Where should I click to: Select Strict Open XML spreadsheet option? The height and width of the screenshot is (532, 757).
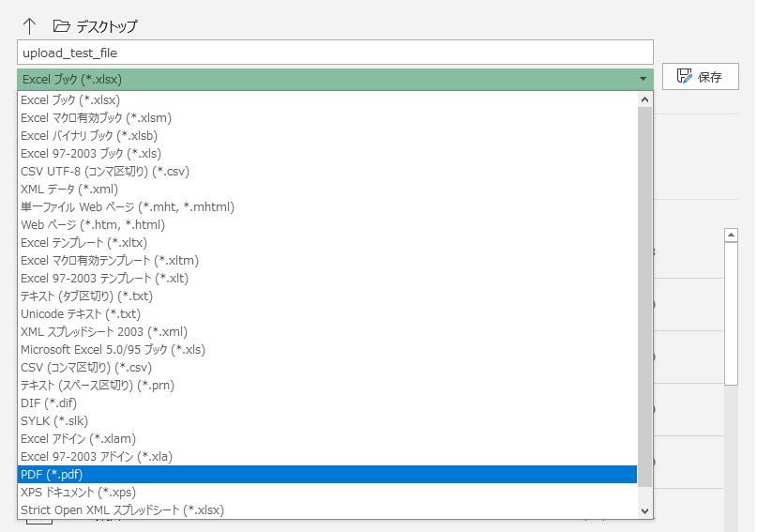(x=122, y=510)
